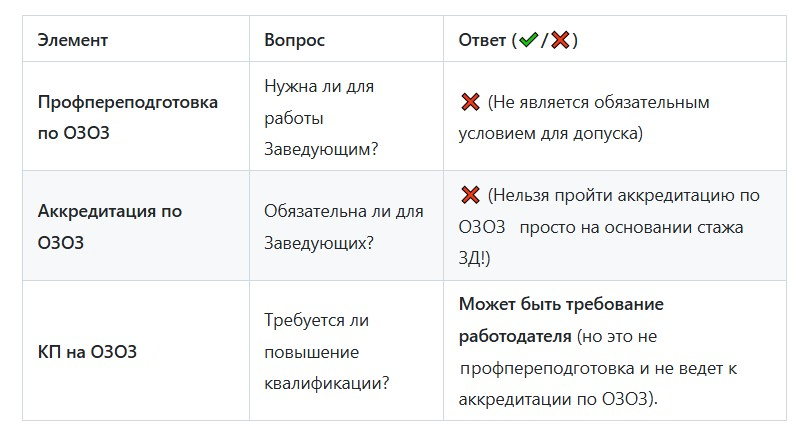Click the word Ответ in the header
The width and height of the screenshot is (805, 432).
tap(482, 41)
